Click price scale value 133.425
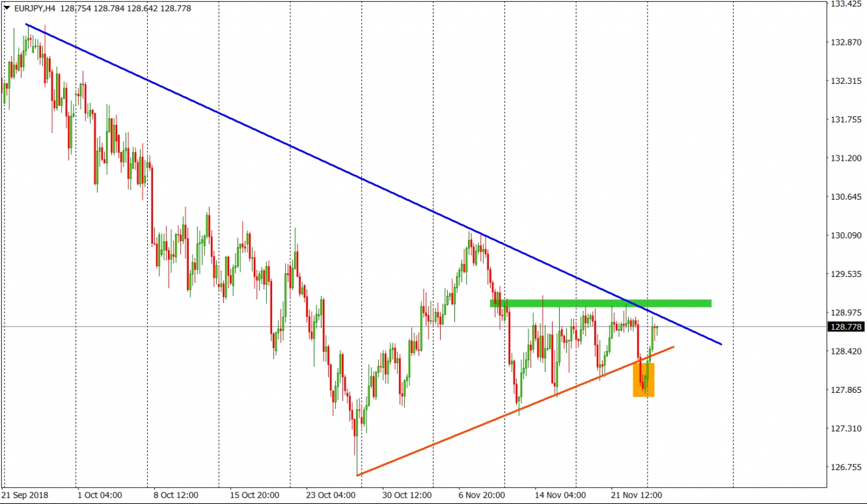The height and width of the screenshot is (504, 867). (x=847, y=4)
